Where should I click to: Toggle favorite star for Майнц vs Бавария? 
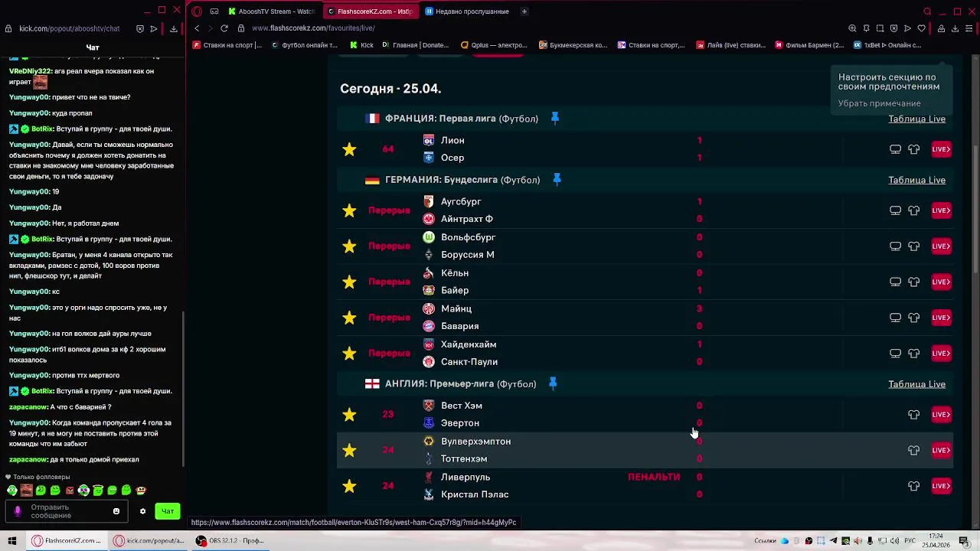point(349,318)
